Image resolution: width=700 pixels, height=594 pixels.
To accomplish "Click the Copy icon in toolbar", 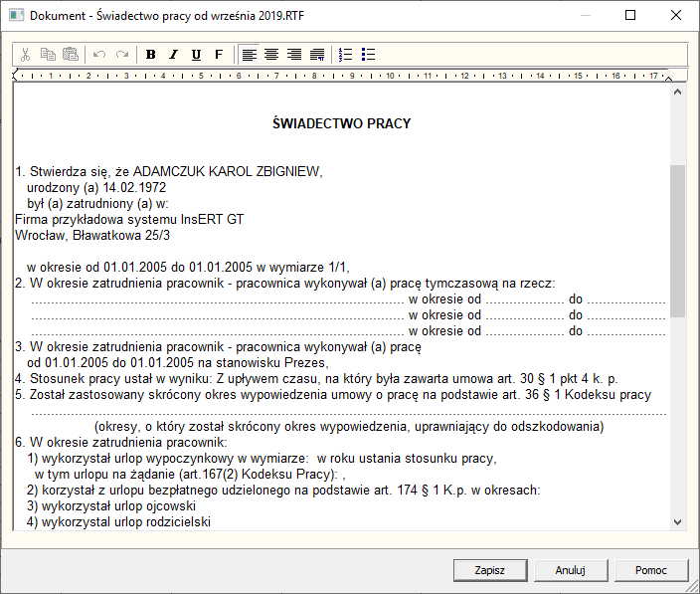I will [x=48, y=55].
